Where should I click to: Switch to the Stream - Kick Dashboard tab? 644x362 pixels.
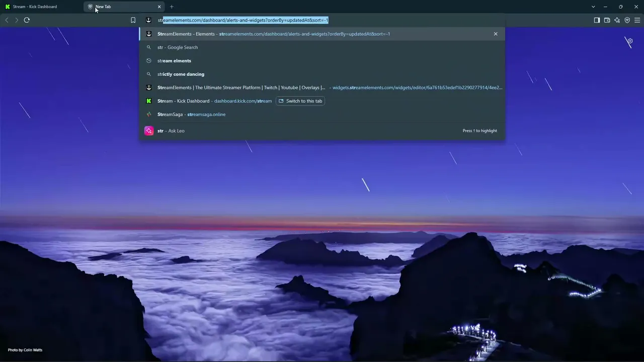coord(41,7)
